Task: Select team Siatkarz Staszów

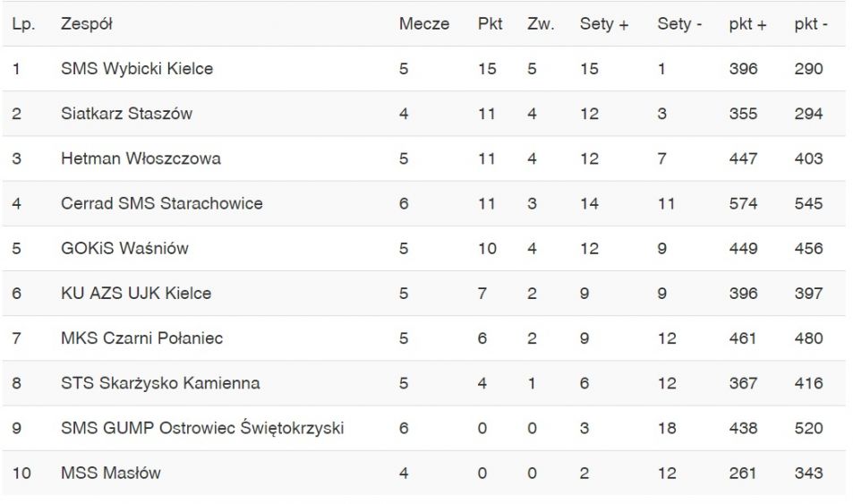Action: [126, 113]
